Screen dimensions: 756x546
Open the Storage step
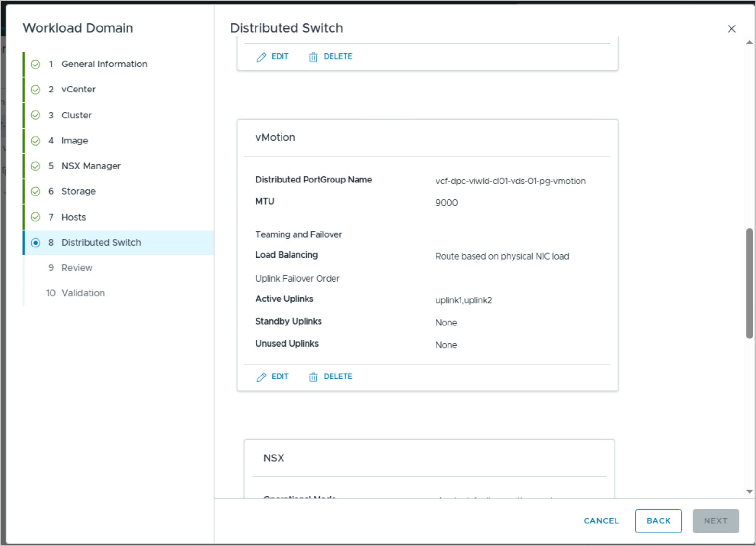pyautogui.click(x=78, y=192)
